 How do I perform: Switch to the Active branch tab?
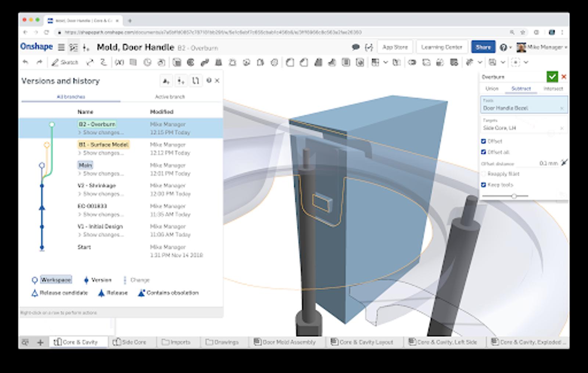170,97
